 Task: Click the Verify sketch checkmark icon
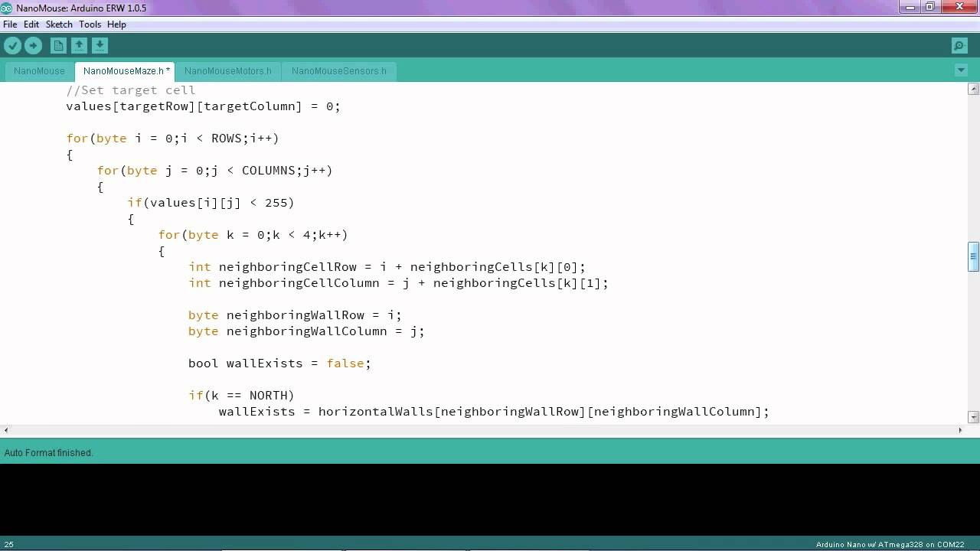[x=12, y=46]
